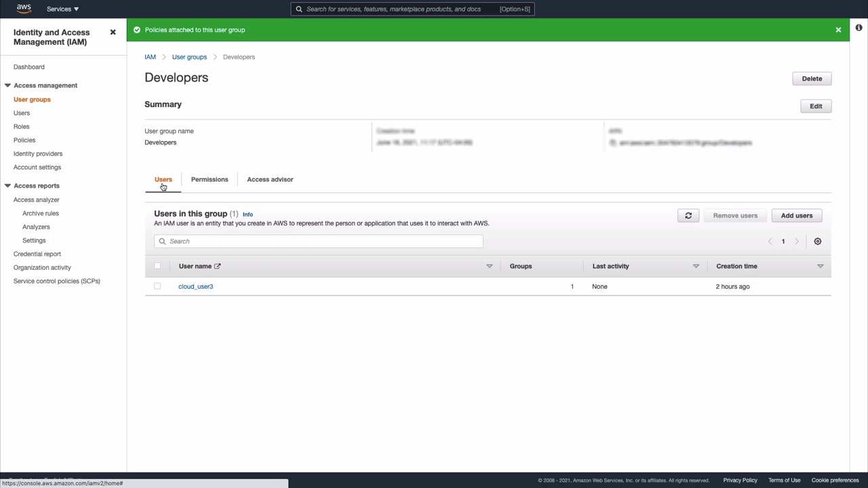Select the Users tab

[x=163, y=180]
